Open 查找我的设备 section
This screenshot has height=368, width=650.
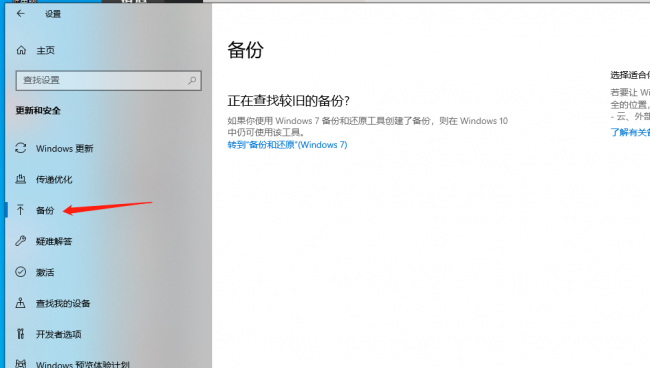point(63,303)
